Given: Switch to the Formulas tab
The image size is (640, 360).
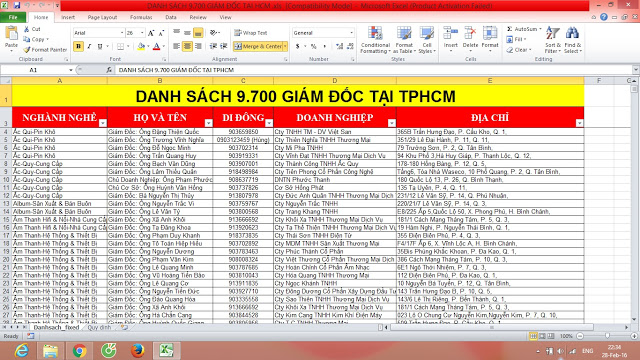Looking at the screenshot, I should pyautogui.click(x=141, y=17).
